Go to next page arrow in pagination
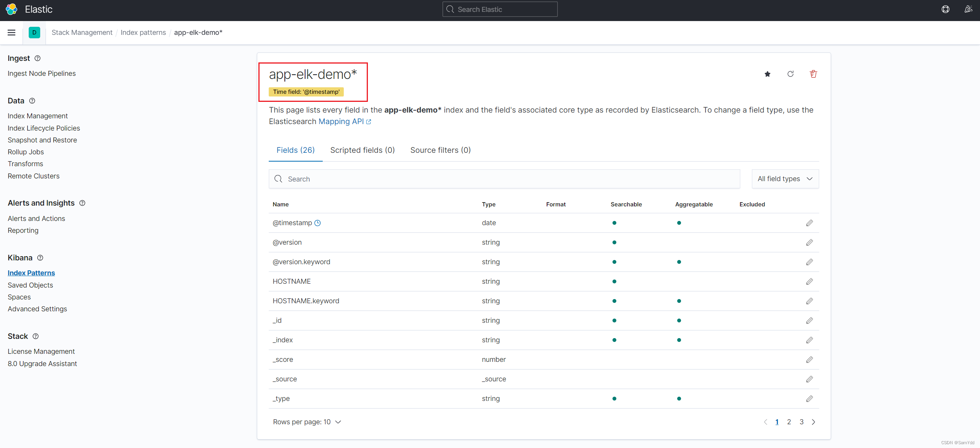This screenshot has width=980, height=448. point(813,422)
